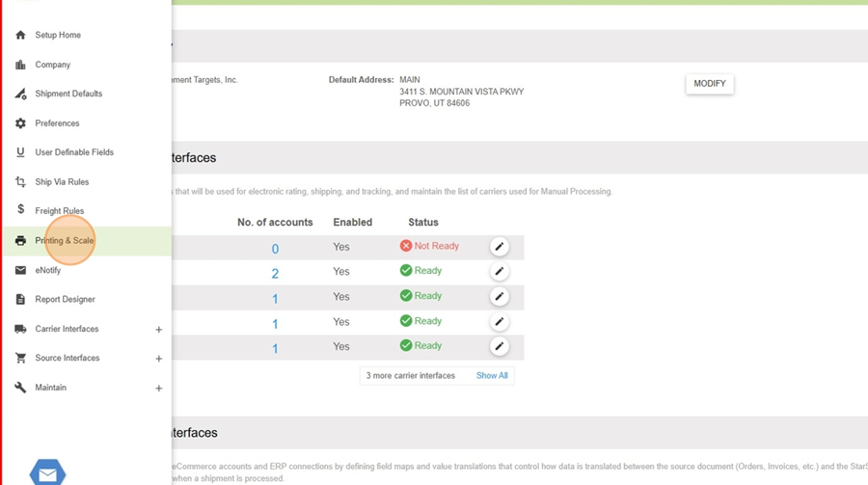Click the Setup Home house icon
The width and height of the screenshot is (868, 485).
(20, 35)
